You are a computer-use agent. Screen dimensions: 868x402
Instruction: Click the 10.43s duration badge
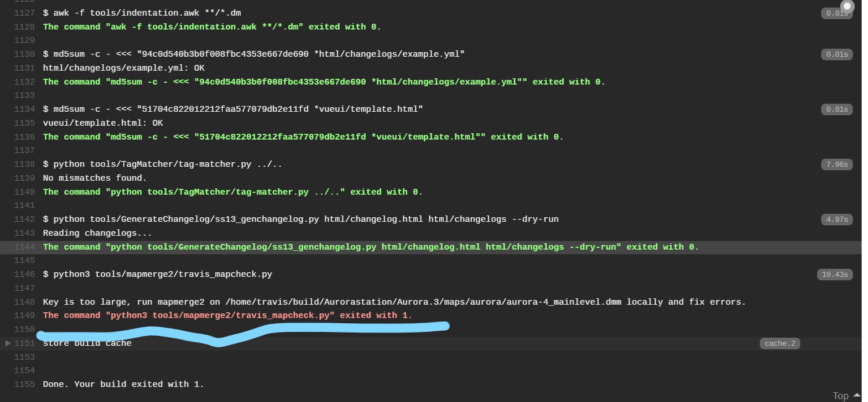(x=834, y=275)
